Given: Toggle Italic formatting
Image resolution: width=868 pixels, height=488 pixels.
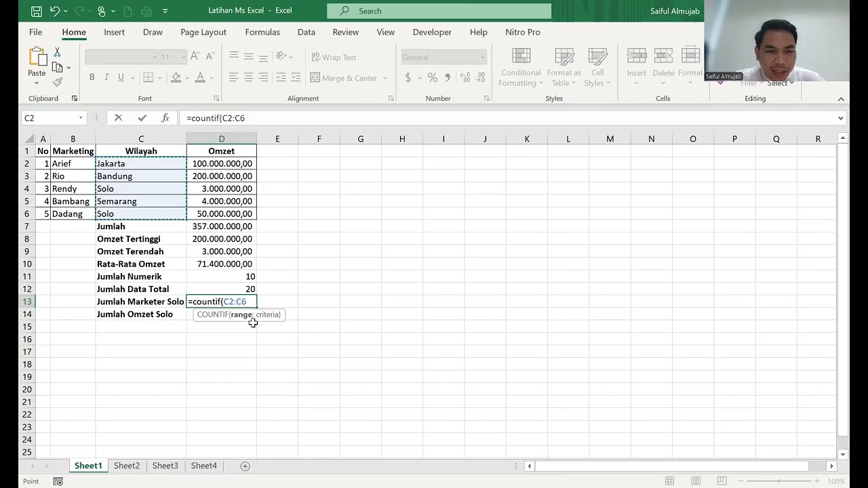Looking at the screenshot, I should click(x=106, y=77).
